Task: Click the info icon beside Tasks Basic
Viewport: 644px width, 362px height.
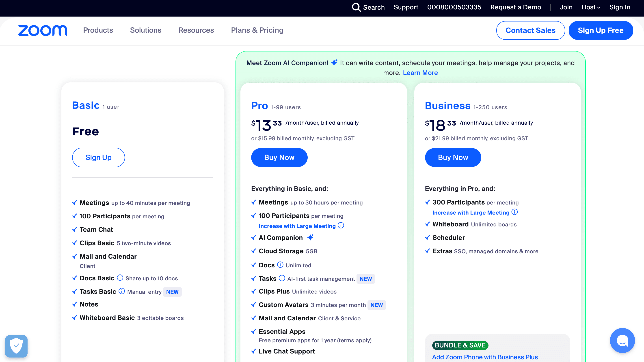Action: 121,291
